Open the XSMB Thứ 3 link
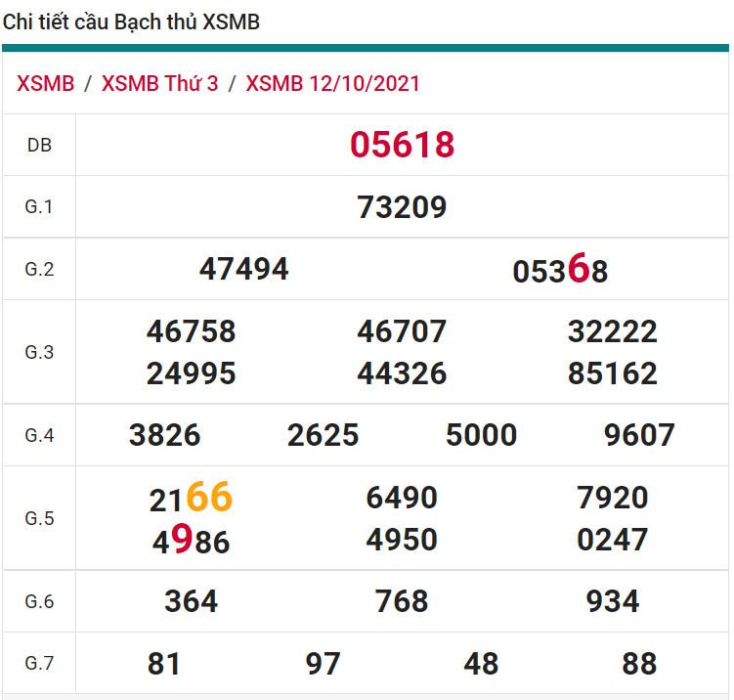Screen dimensions: 734x700 pos(159,83)
